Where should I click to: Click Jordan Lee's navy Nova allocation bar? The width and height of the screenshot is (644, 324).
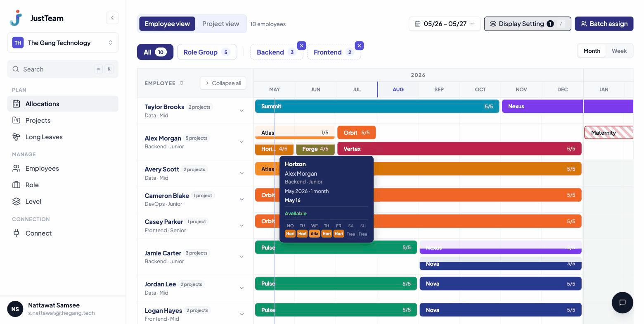500,283
